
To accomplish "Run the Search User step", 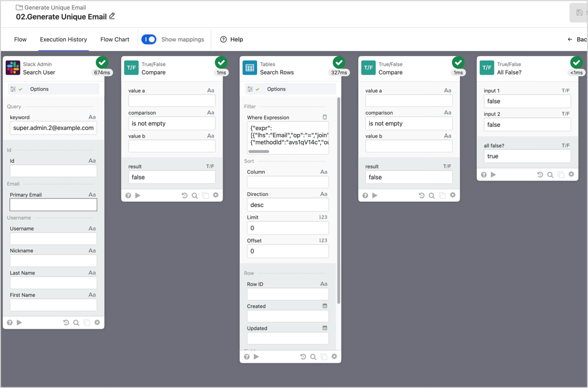I will 19,322.
